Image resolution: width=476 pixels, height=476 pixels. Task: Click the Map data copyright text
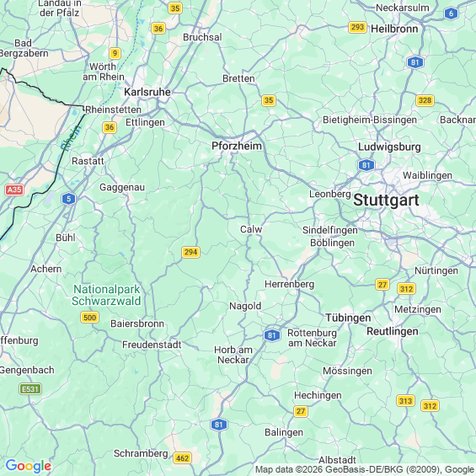(x=365, y=469)
